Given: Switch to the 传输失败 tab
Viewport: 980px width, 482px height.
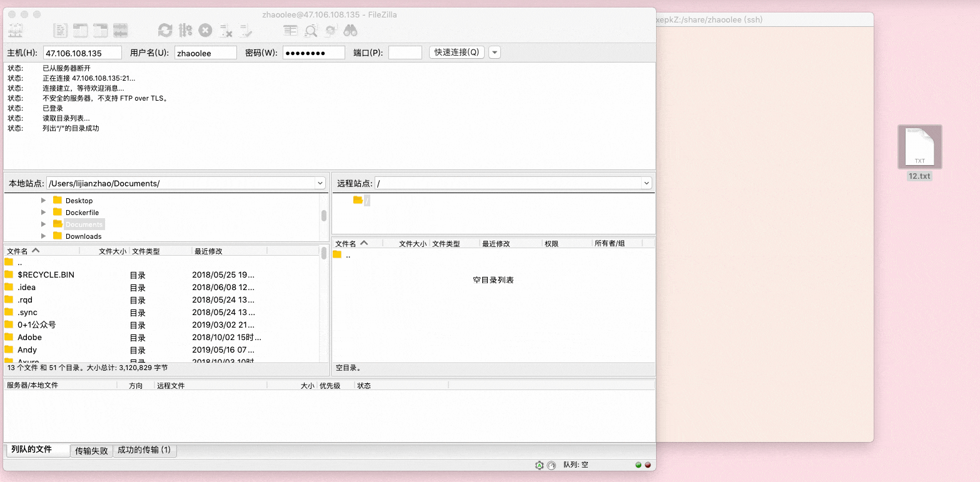Looking at the screenshot, I should tap(91, 450).
